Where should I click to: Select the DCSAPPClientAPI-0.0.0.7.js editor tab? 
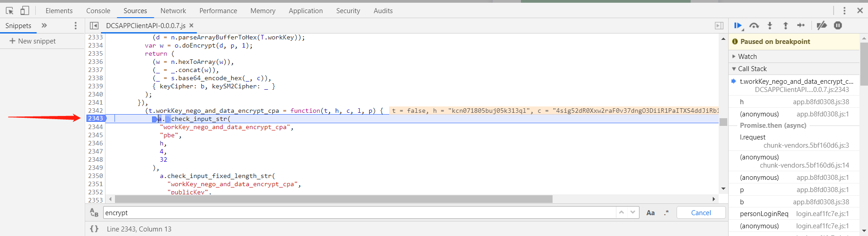[x=146, y=26]
